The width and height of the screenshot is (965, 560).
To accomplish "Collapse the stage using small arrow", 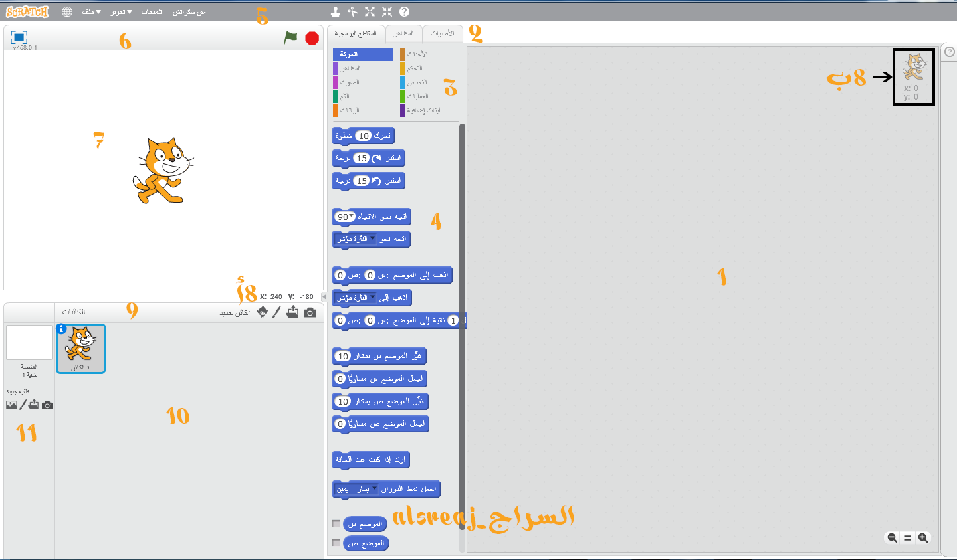I will tap(324, 296).
